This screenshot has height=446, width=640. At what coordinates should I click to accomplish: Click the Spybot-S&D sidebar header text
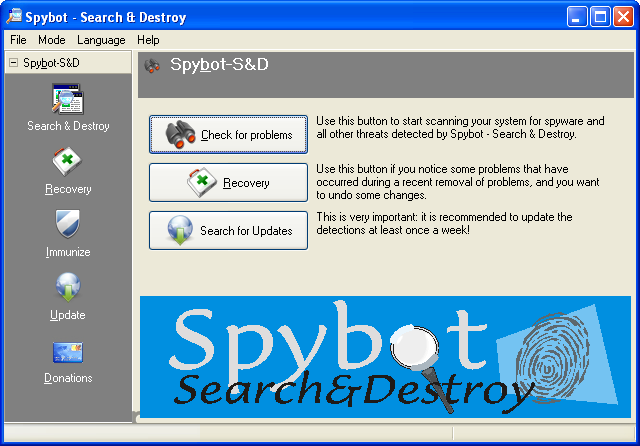[x=51, y=63]
